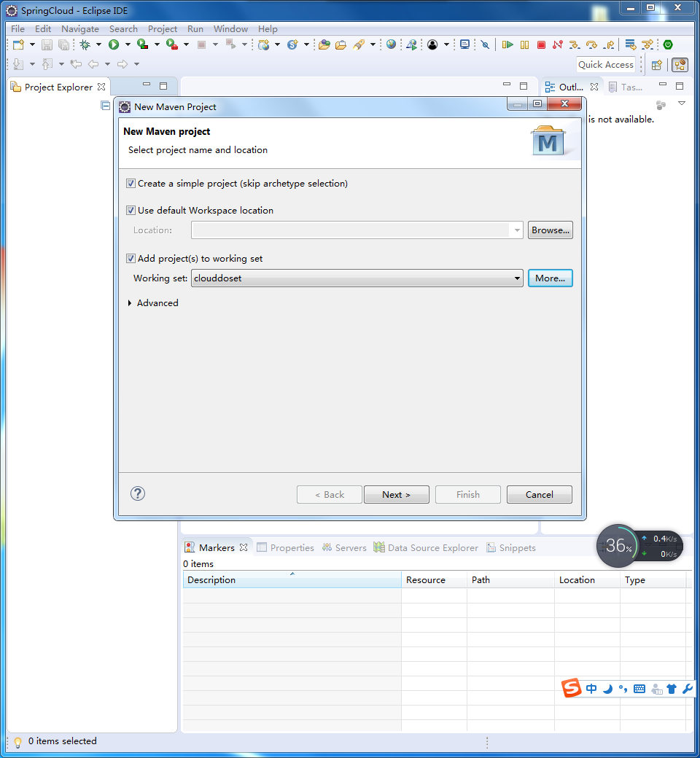Switch to the Data Source Explorer tab
The image size is (700, 758).
click(x=426, y=547)
